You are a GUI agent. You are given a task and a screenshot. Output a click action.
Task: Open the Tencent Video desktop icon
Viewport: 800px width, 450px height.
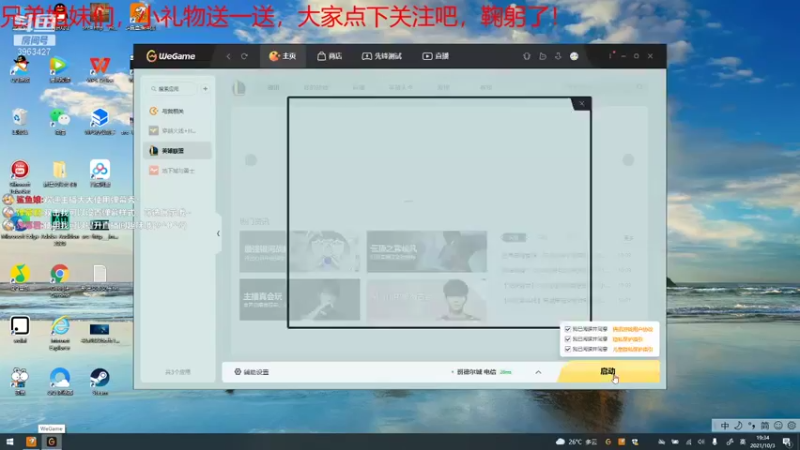point(60,69)
